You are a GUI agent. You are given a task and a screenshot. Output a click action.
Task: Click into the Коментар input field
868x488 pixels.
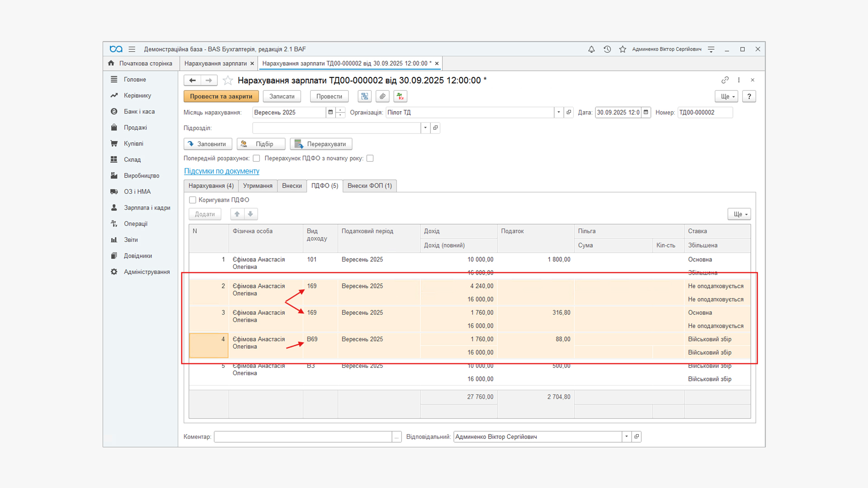pos(303,436)
